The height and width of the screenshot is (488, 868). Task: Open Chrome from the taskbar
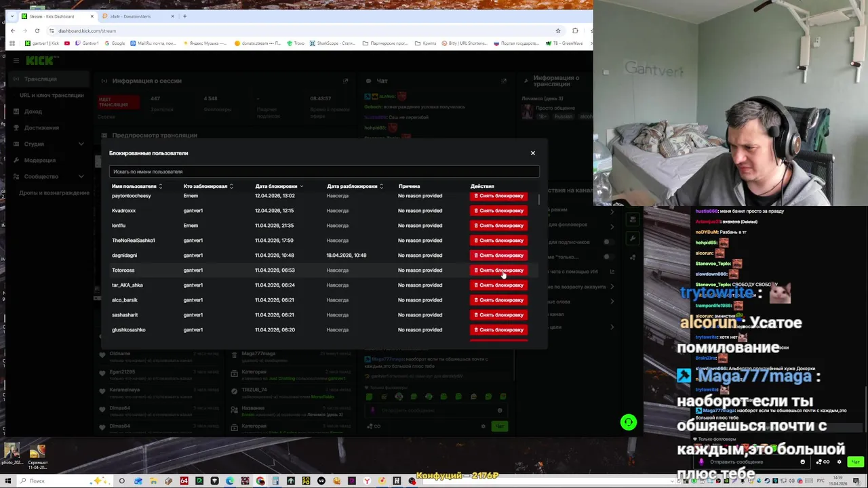(x=260, y=481)
